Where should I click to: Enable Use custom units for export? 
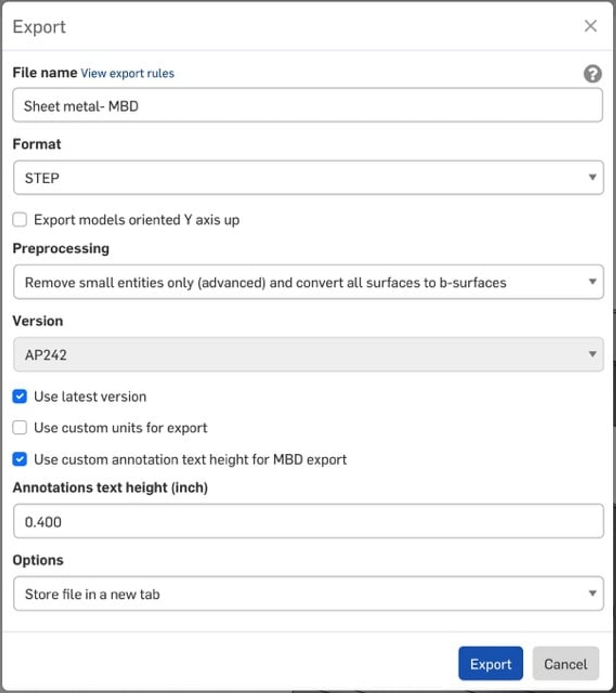click(x=20, y=427)
